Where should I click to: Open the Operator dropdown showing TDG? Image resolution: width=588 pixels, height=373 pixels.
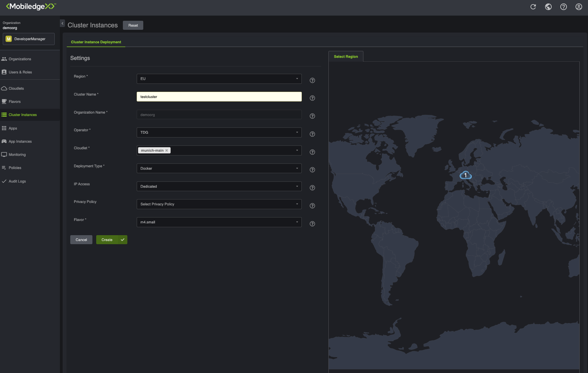(x=219, y=132)
